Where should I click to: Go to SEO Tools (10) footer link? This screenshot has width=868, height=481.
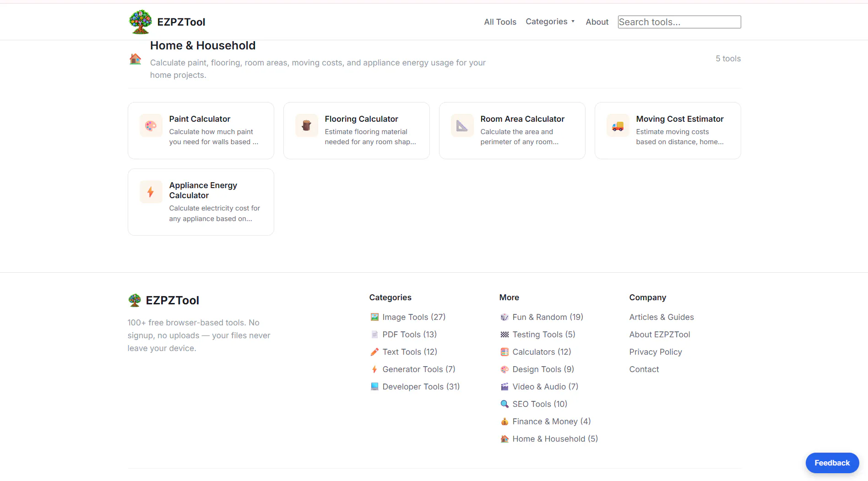(540, 404)
